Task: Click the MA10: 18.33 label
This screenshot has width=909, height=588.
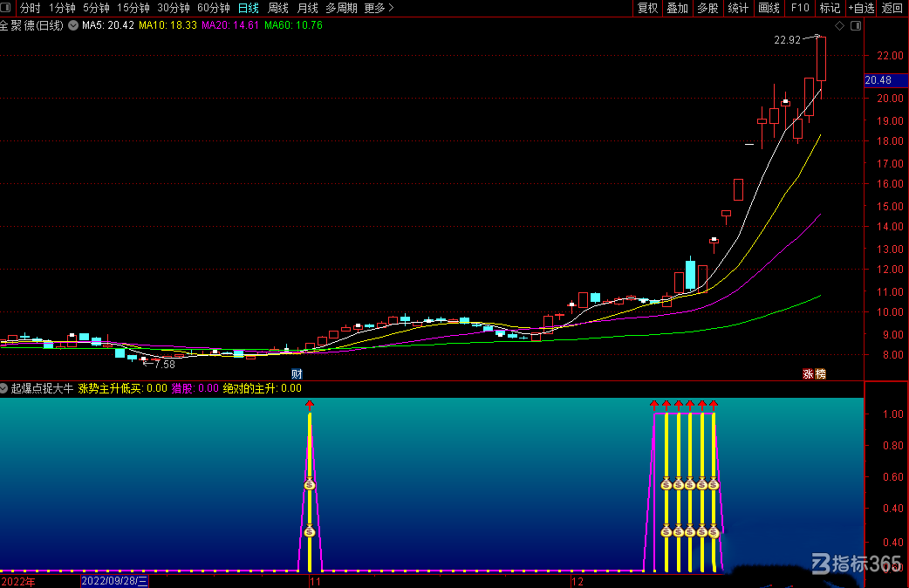Action: [x=167, y=25]
